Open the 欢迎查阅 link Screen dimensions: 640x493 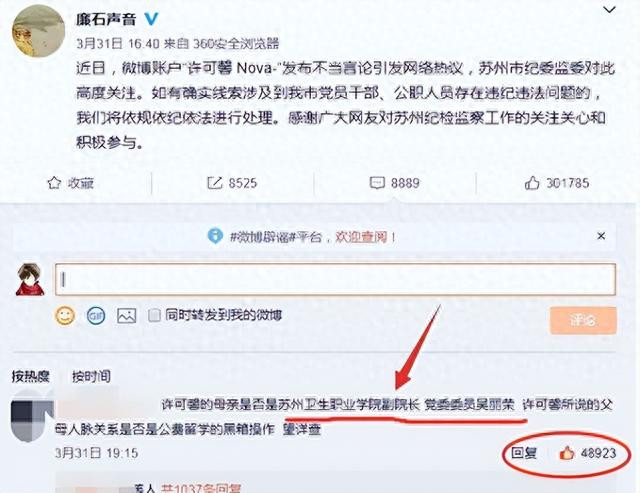pyautogui.click(x=361, y=237)
